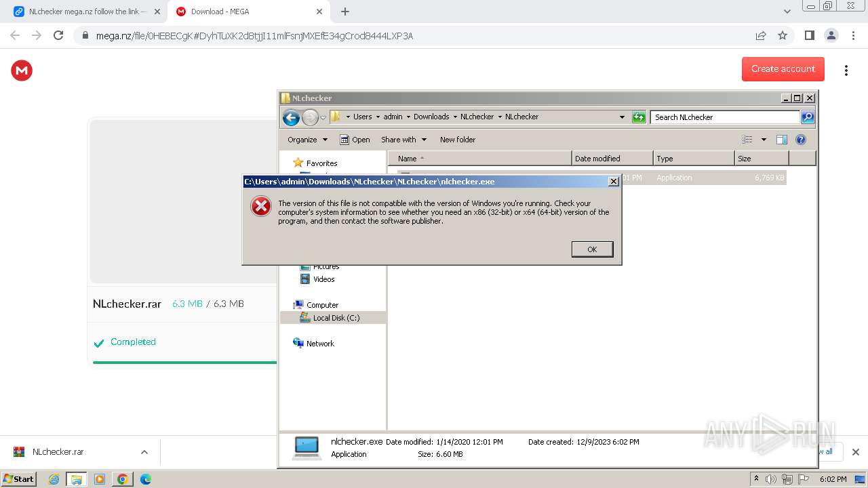
Task: Go back in Chrome
Action: [15, 35]
